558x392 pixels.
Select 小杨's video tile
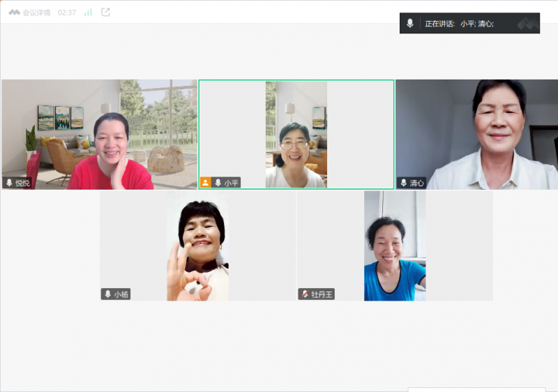197,246
